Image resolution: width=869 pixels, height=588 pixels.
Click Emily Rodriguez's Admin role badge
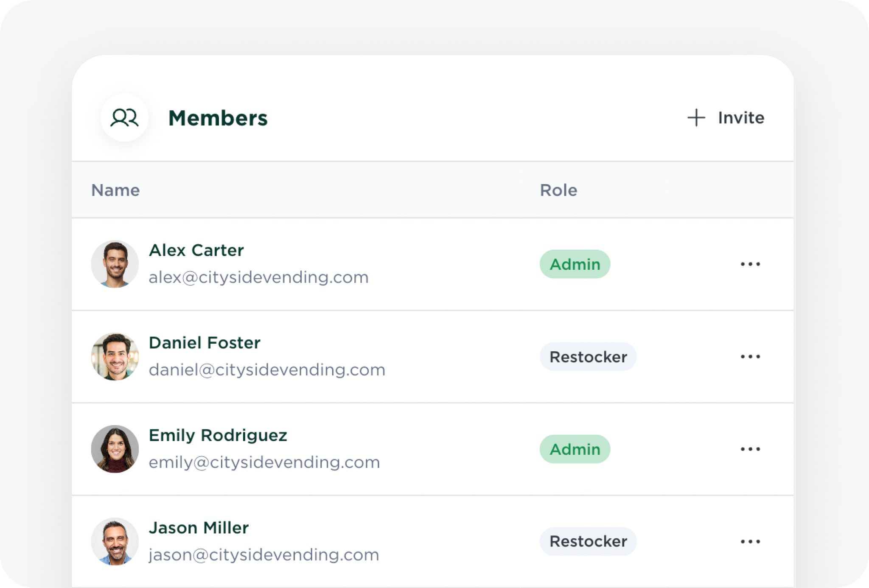tap(575, 449)
